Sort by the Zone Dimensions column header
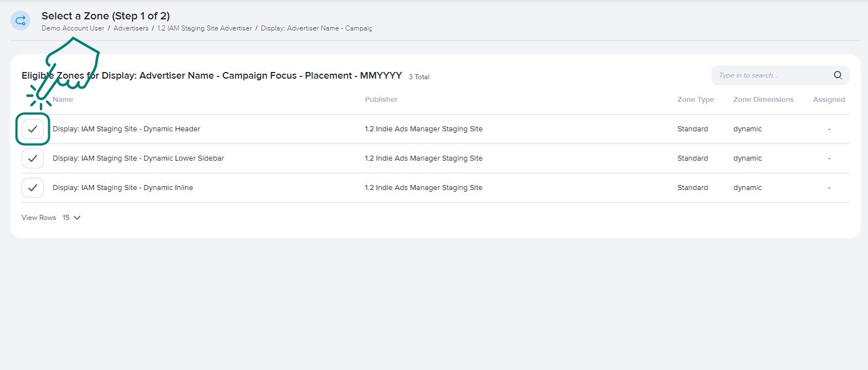The width and height of the screenshot is (868, 370). [763, 100]
